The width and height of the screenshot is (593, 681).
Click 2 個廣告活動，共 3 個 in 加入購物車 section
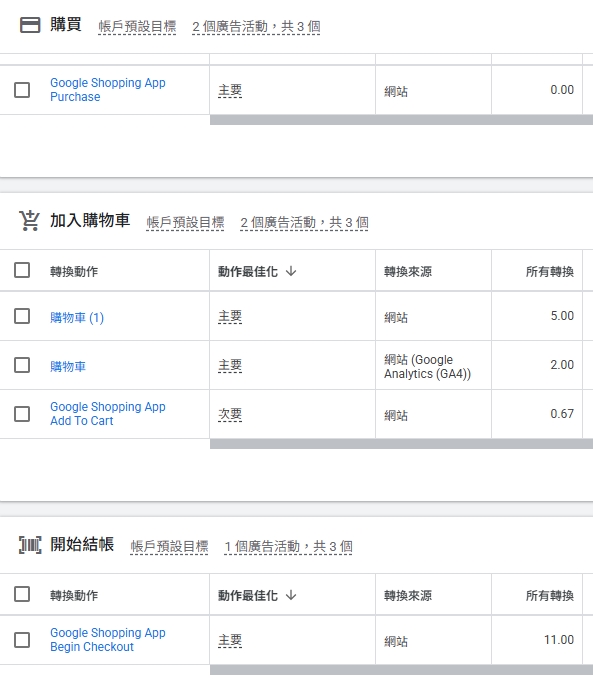point(304,222)
